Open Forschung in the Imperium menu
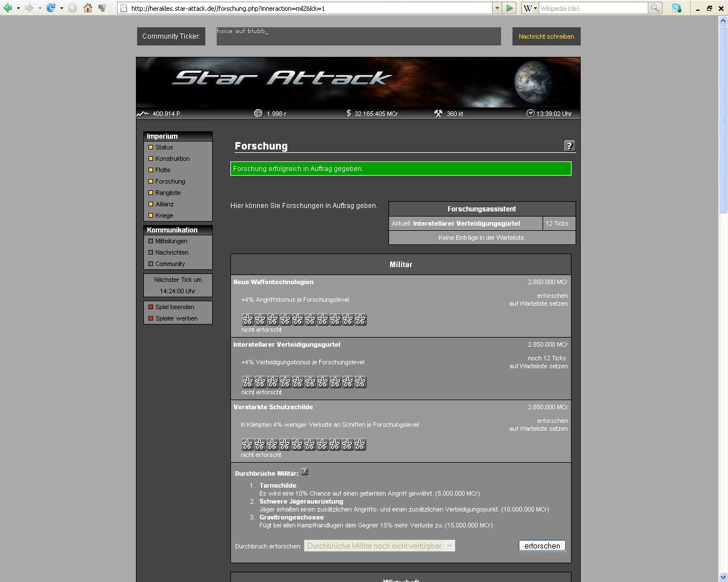The width and height of the screenshot is (728, 582). pyautogui.click(x=170, y=181)
